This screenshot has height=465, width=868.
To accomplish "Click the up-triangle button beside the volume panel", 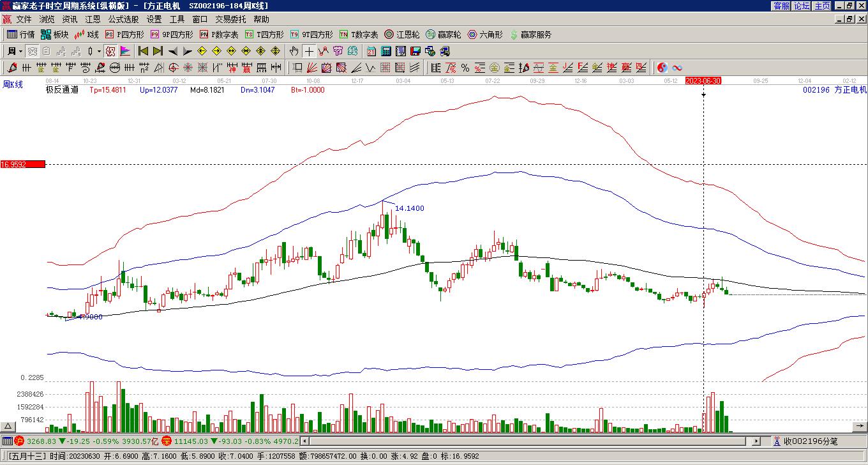I will click(x=8, y=426).
